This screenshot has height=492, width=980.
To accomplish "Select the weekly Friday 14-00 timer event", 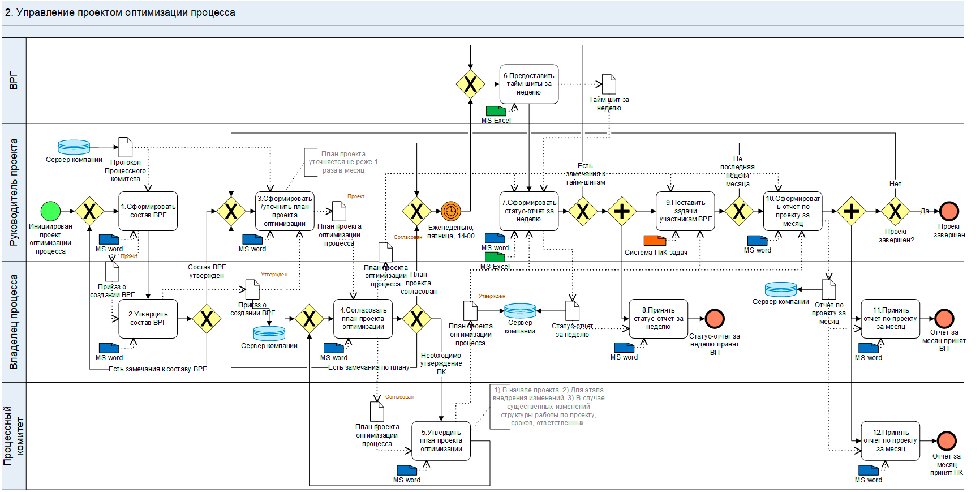I will pos(451,211).
